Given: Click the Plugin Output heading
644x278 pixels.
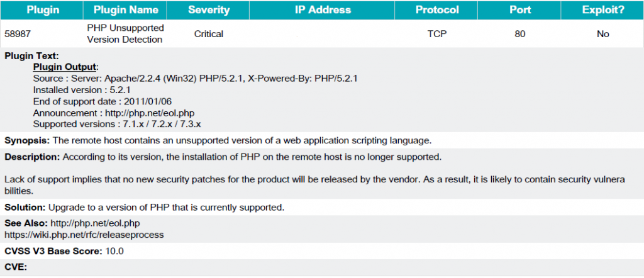Looking at the screenshot, I should pos(65,67).
